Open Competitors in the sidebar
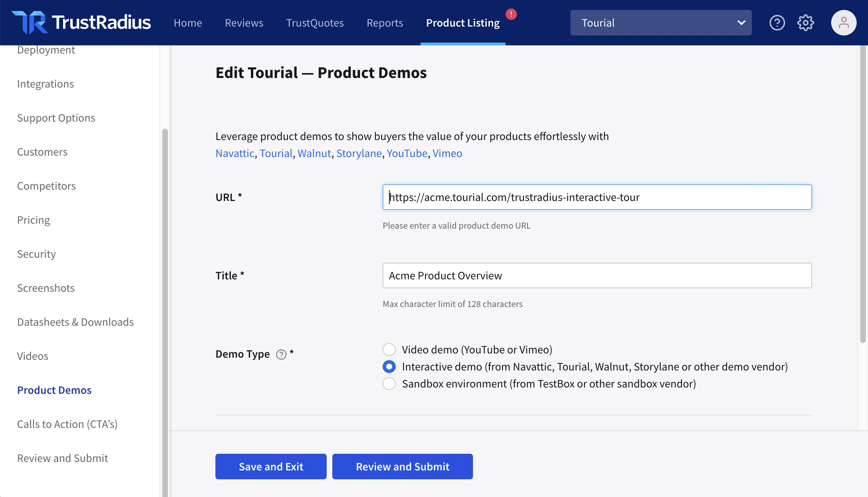Viewport: 868px width, 497px height. click(46, 186)
